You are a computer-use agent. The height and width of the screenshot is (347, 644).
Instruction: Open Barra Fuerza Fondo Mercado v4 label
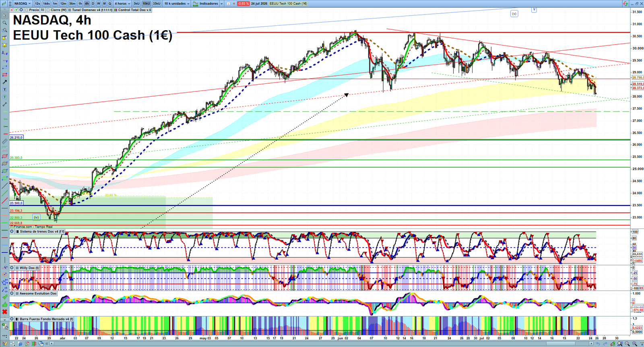(46, 319)
